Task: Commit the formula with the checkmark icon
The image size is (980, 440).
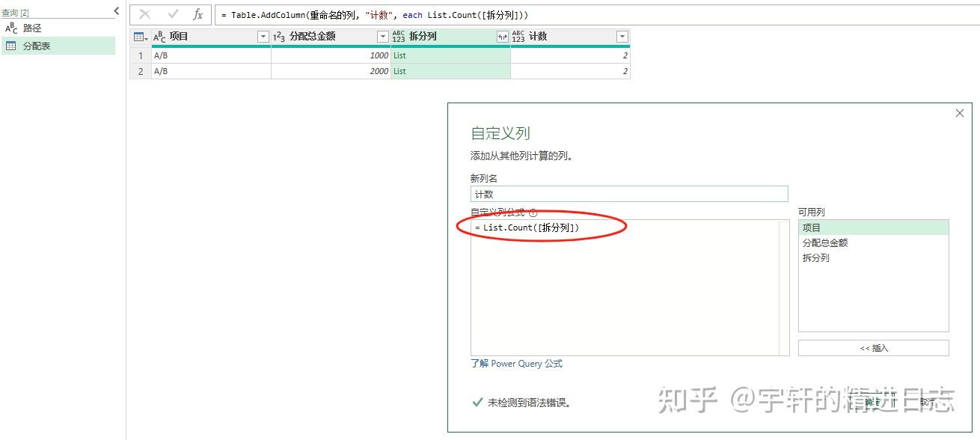Action: pyautogui.click(x=174, y=14)
